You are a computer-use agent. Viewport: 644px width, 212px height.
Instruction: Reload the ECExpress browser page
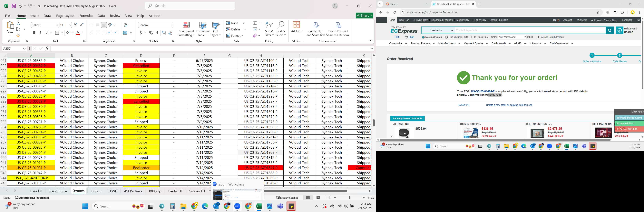[x=395, y=12]
